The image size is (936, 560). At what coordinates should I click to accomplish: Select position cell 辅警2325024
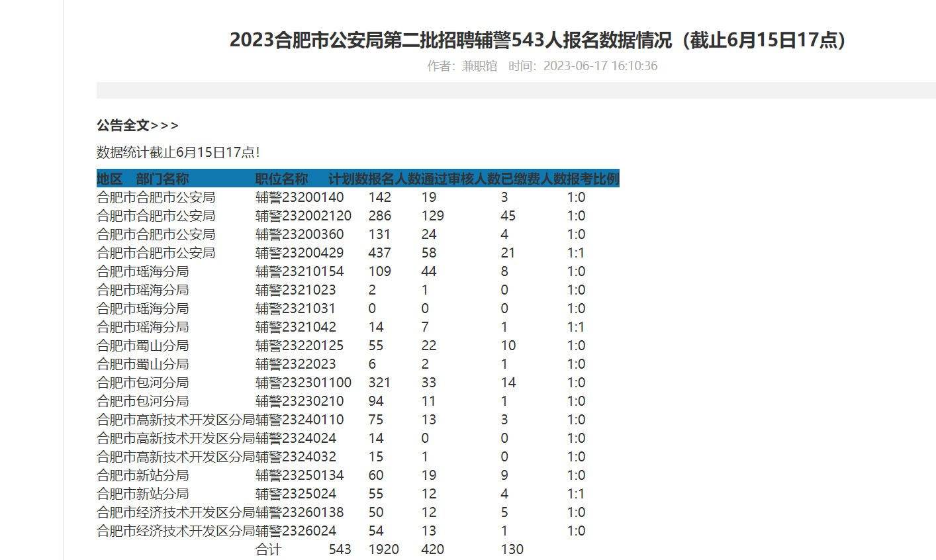296,494
